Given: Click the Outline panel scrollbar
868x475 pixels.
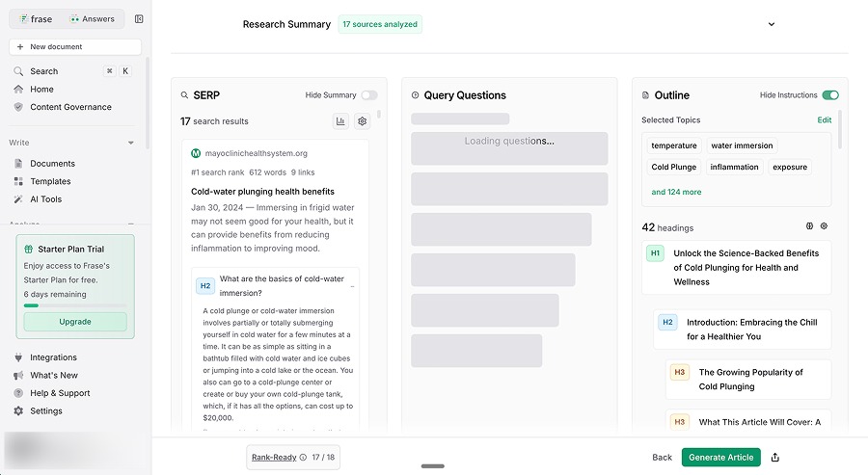Looking at the screenshot, I should click(x=840, y=130).
